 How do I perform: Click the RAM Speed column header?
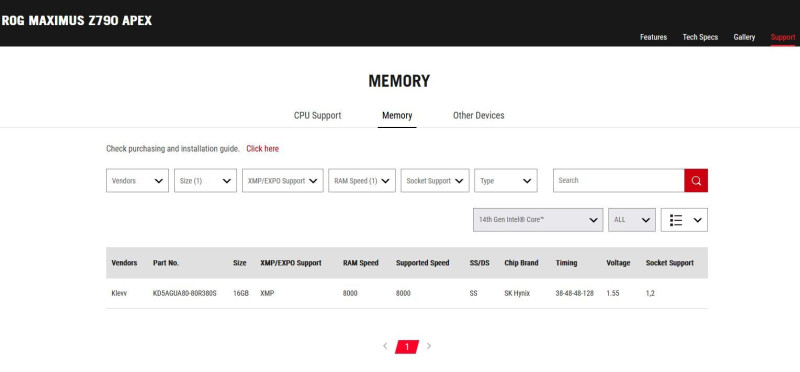361,263
